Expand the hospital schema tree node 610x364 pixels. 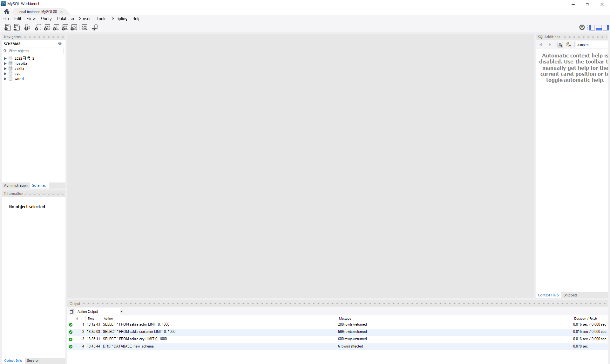(x=5, y=63)
